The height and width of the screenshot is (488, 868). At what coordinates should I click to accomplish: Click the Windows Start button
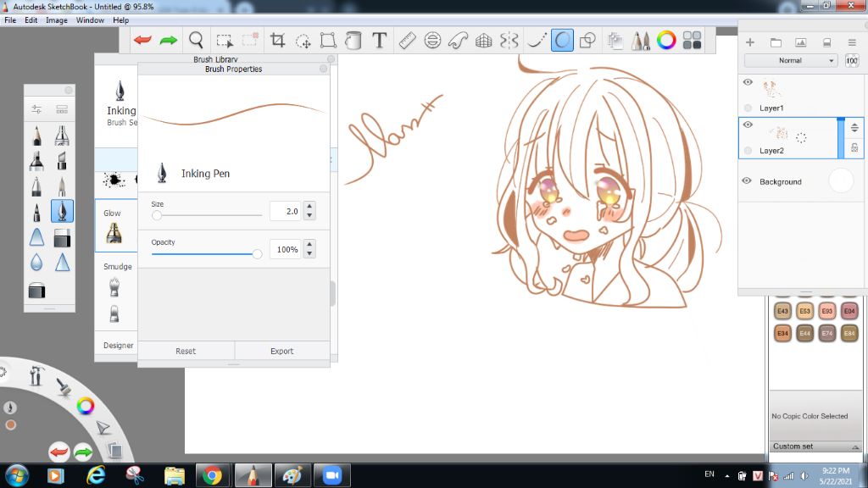tap(17, 476)
